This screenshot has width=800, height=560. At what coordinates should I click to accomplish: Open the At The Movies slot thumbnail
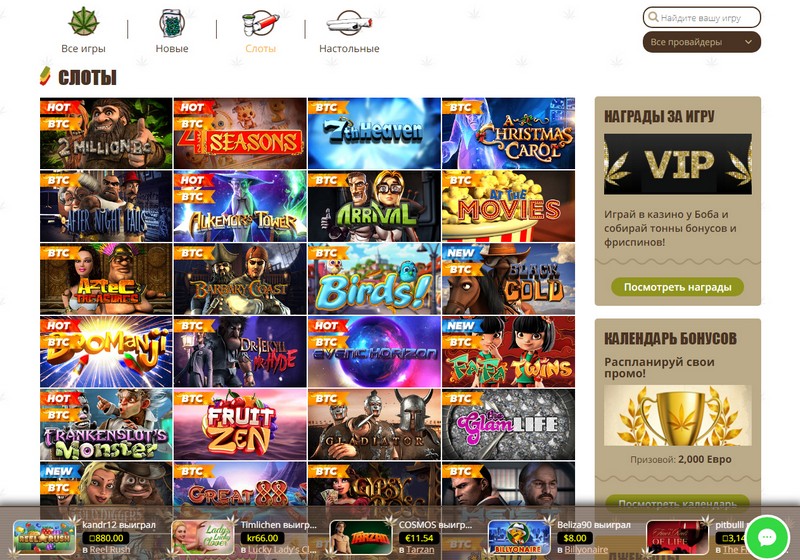[508, 206]
